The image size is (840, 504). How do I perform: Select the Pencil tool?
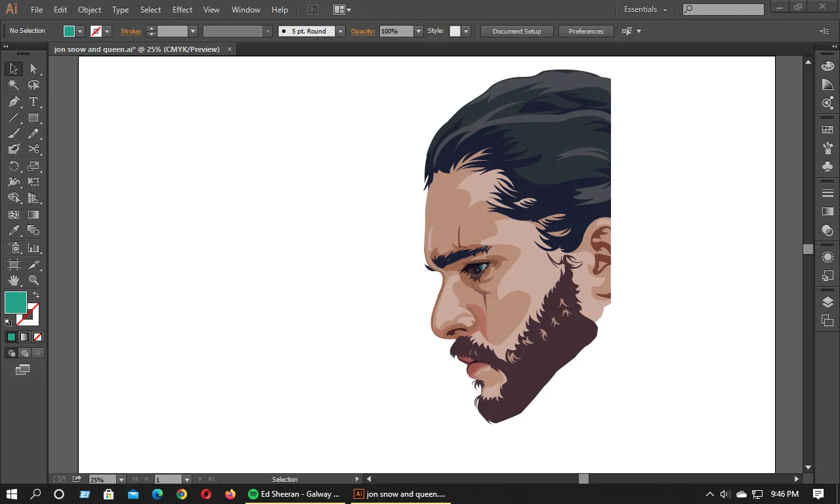(x=33, y=133)
